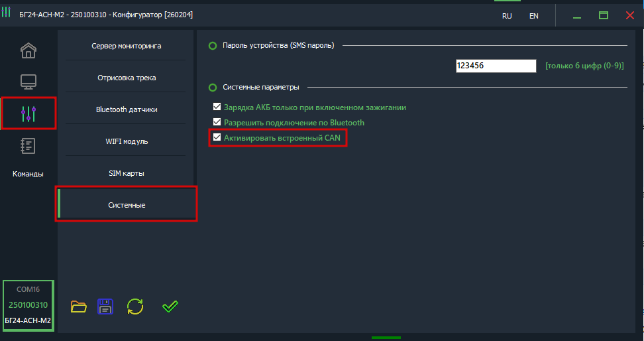
Task: Click the save floppy disk icon
Action: coord(105,306)
